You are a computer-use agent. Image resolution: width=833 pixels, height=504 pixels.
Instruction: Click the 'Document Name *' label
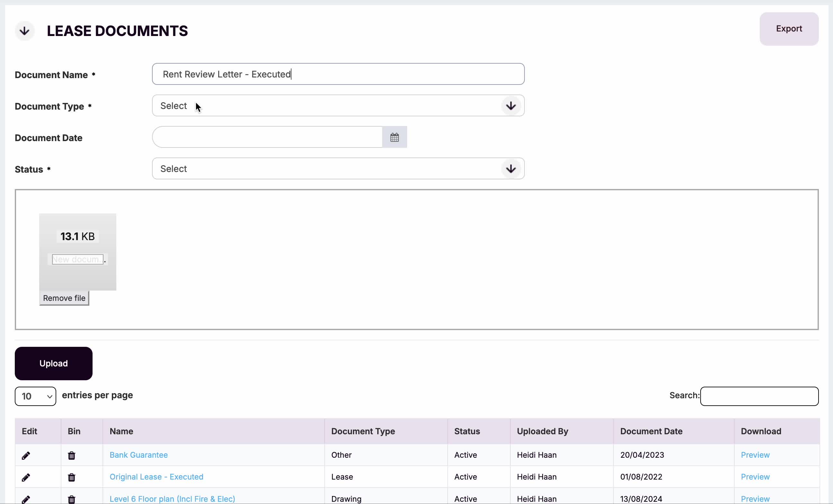pos(55,75)
